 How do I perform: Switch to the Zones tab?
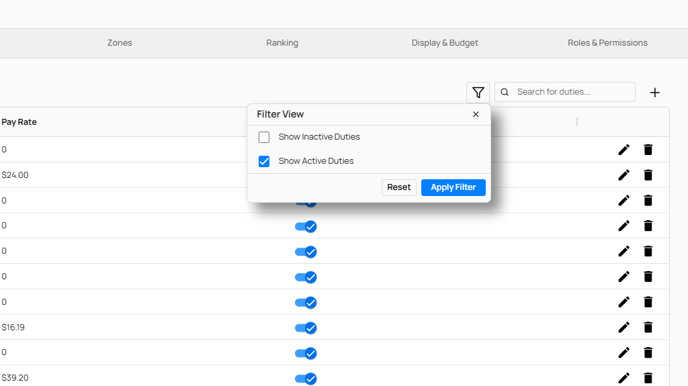(120, 43)
